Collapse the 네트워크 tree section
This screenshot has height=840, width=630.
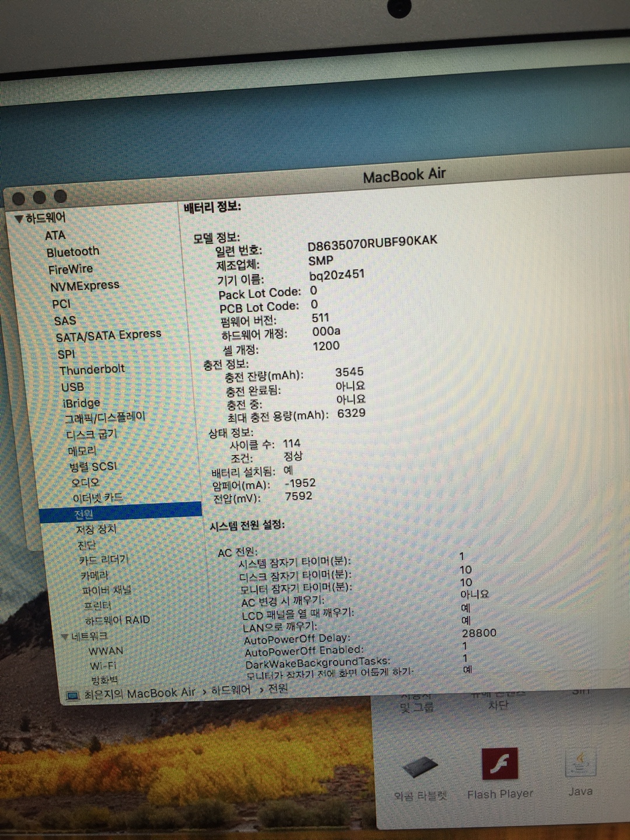65,636
